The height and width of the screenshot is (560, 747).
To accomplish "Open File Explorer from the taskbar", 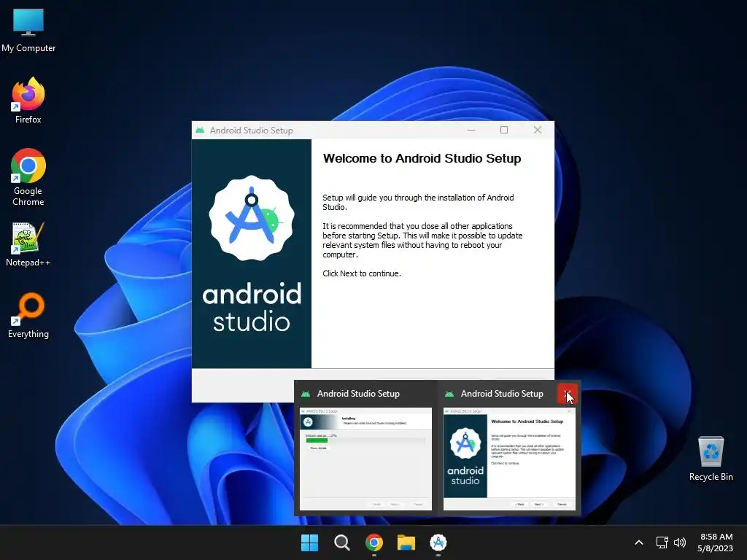I will click(x=406, y=542).
